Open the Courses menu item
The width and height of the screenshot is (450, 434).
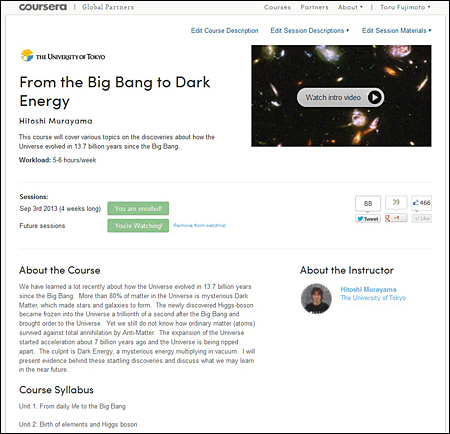click(277, 7)
